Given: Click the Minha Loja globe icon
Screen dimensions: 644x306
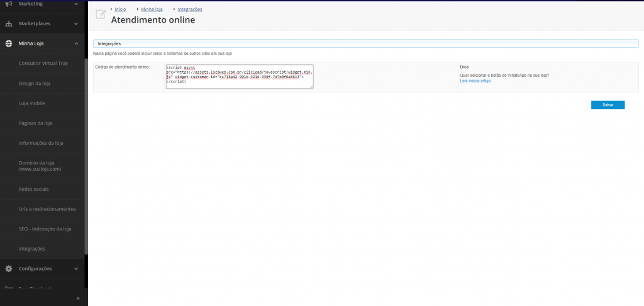Looking at the screenshot, I should coord(8,43).
